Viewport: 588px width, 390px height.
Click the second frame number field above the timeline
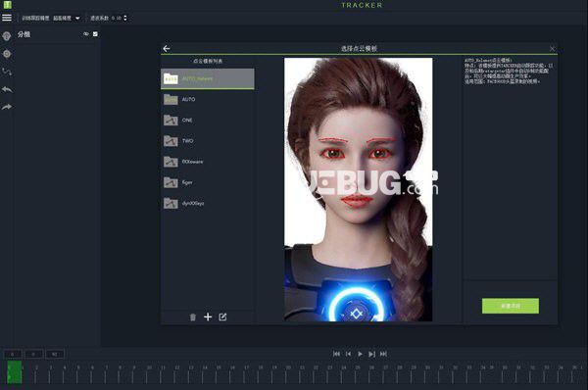[x=33, y=354]
